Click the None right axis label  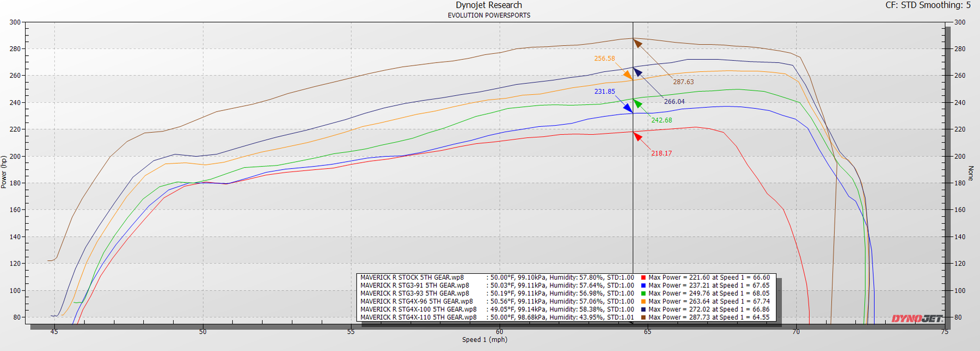pyautogui.click(x=970, y=173)
